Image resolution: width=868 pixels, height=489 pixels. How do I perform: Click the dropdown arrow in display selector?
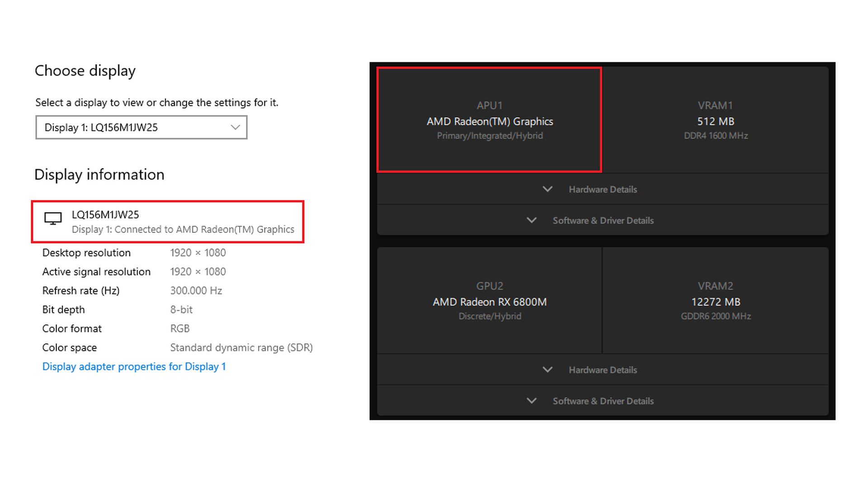point(235,128)
